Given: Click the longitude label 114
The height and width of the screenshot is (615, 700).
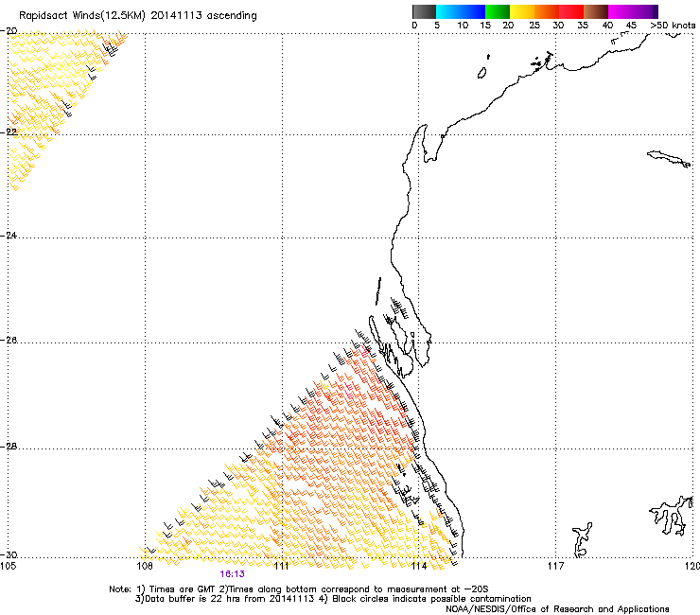Looking at the screenshot, I should pos(418,567).
